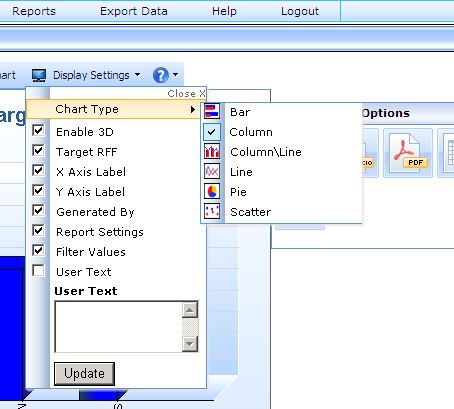Pick the Line chart icon
454x409 pixels.
tap(212, 172)
